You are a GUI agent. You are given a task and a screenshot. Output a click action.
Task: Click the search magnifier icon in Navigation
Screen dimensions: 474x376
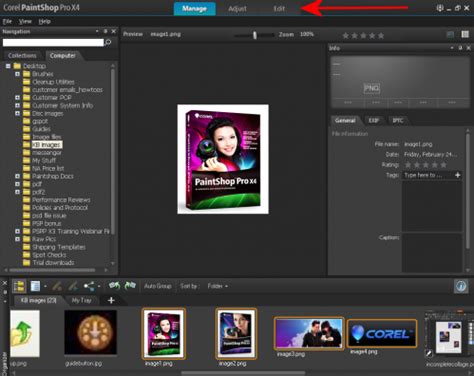(108, 42)
